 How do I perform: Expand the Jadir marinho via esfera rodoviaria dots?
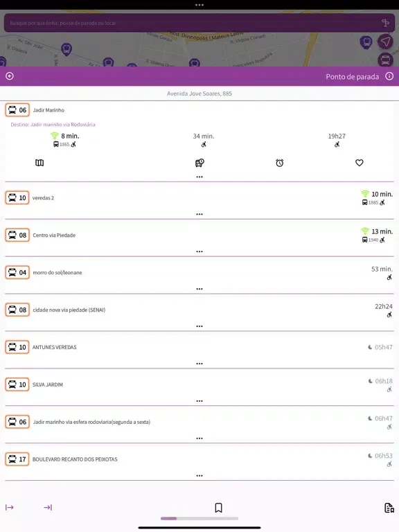[199, 438]
